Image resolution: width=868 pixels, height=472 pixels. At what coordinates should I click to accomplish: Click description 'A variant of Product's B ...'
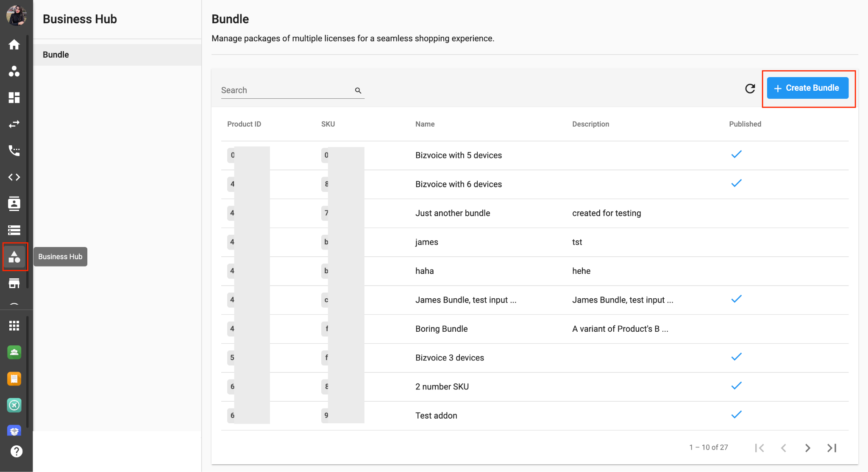pyautogui.click(x=620, y=329)
